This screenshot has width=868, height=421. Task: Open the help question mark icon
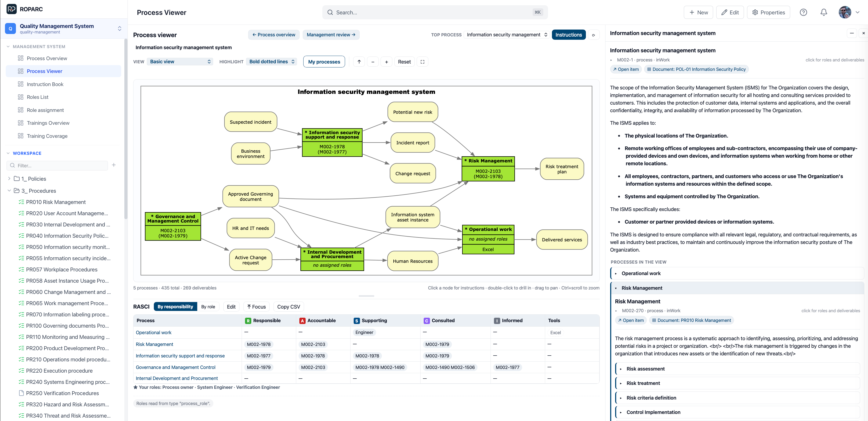pos(803,13)
